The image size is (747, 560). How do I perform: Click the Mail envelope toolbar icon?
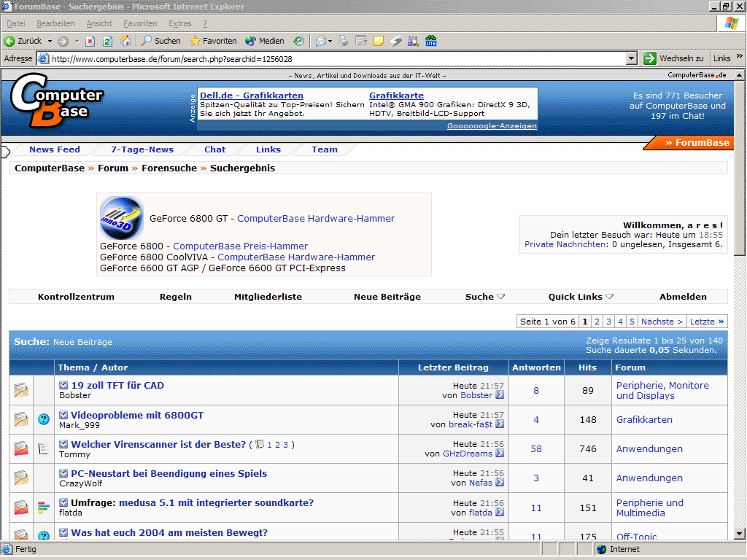pos(321,41)
